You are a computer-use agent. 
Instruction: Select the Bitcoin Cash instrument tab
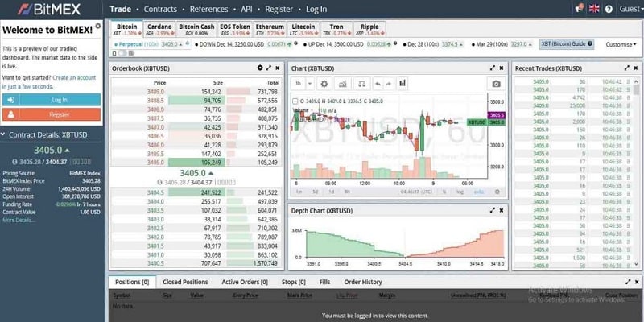pos(196,29)
